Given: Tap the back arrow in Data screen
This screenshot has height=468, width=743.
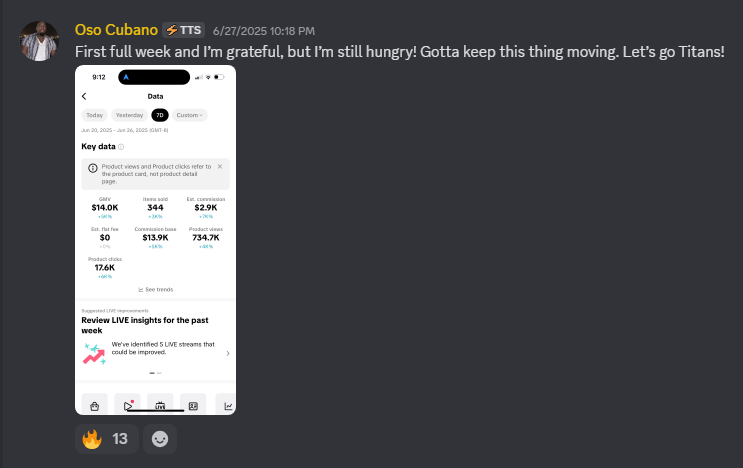Looking at the screenshot, I should [84, 96].
